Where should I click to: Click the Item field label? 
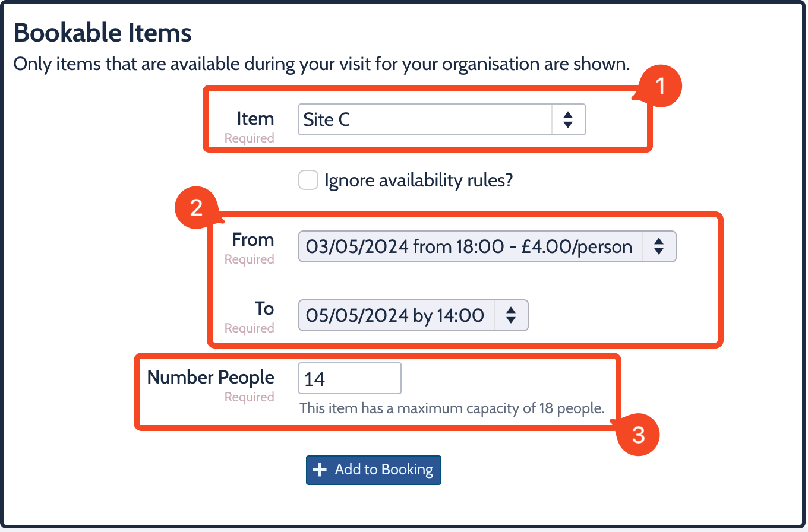255,119
